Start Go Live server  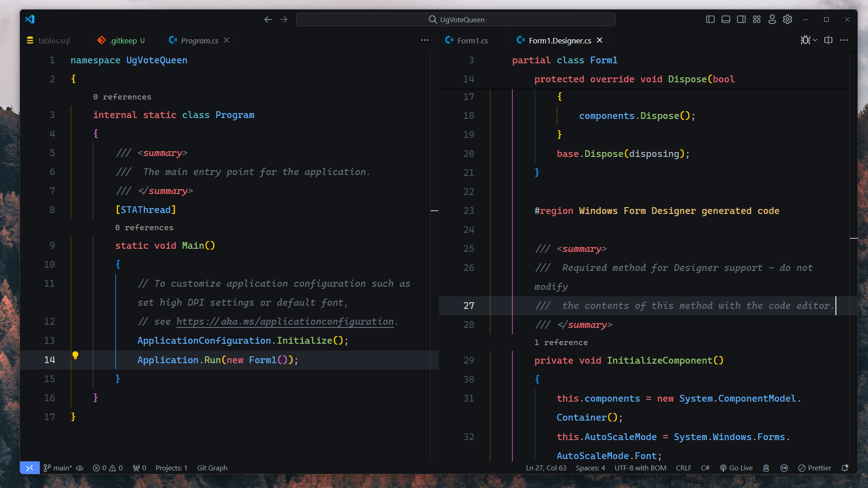coord(736,468)
